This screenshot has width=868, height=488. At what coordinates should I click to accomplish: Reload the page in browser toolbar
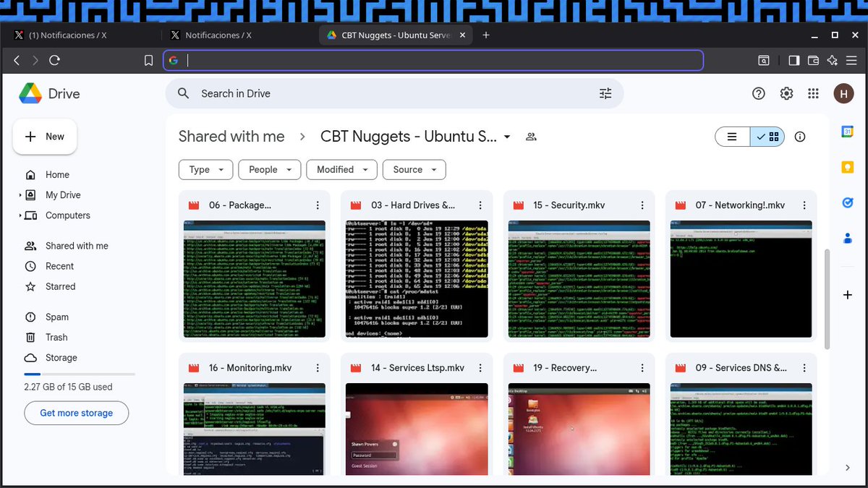54,61
